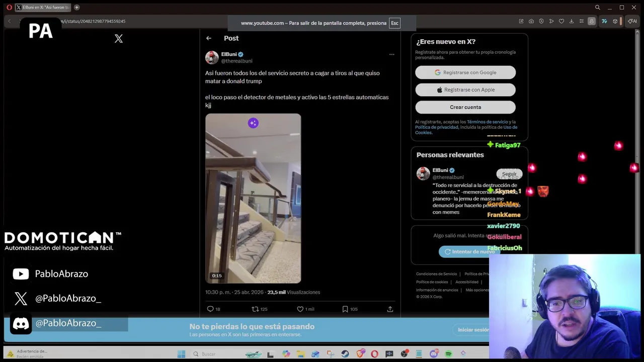This screenshot has width=644, height=362.
Task: Open the 7tv extension icon
Action: (604, 21)
